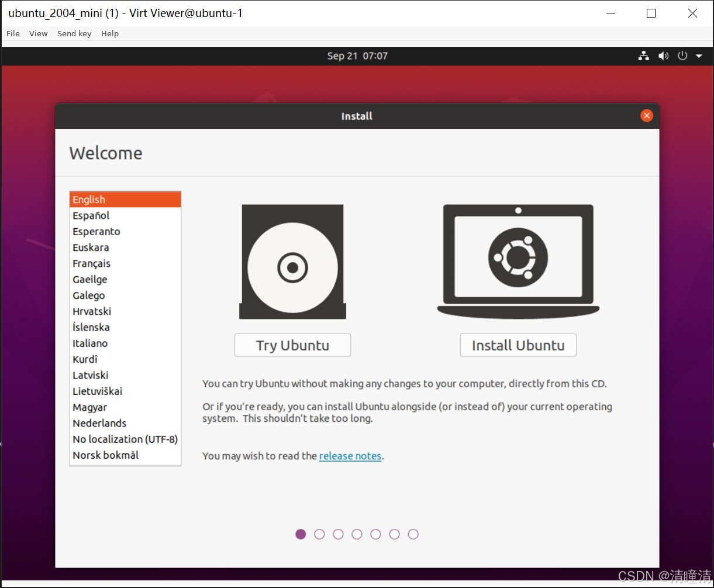Select No localization (UTF-8) entry
The width and height of the screenshot is (714, 588).
[x=125, y=439]
